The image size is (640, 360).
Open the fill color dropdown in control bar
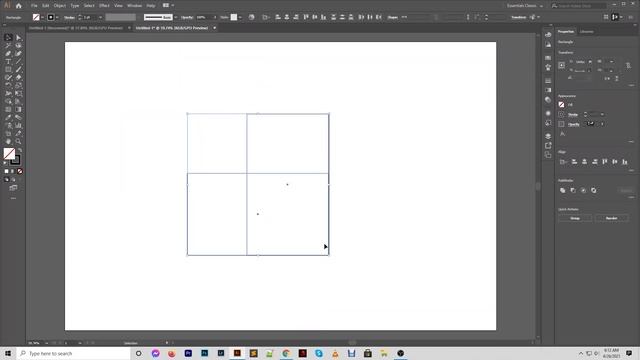tap(42, 17)
